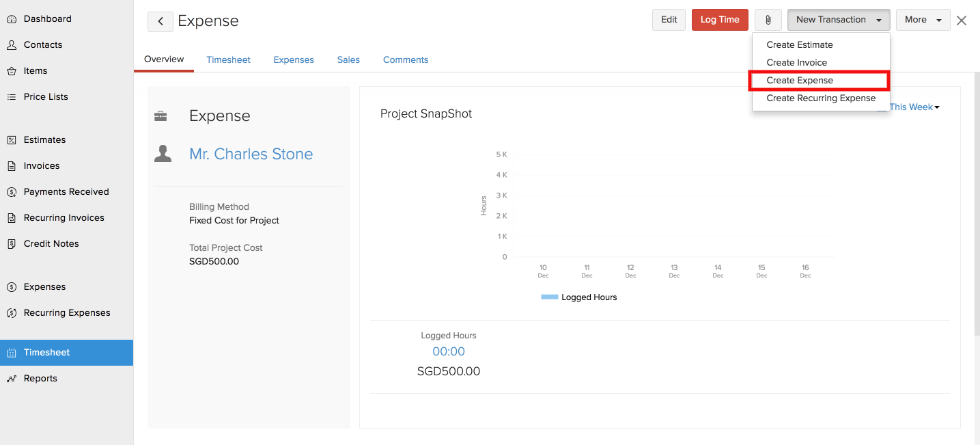Click the Log Time button
This screenshot has width=980, height=445.
719,20
